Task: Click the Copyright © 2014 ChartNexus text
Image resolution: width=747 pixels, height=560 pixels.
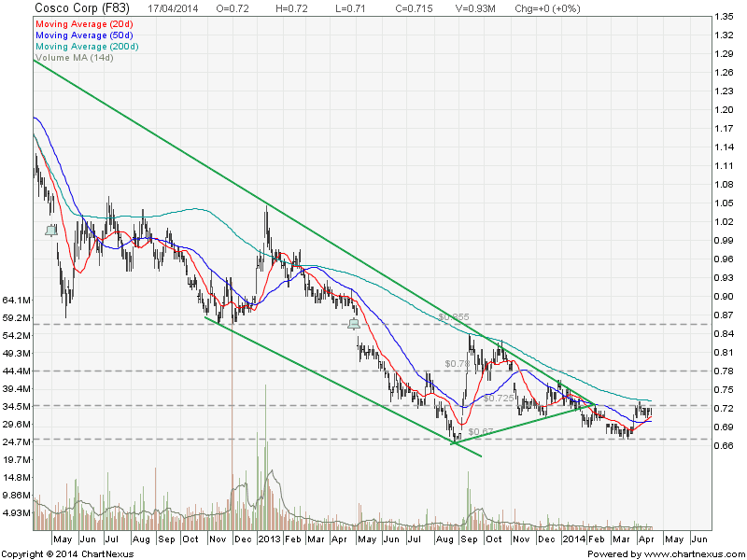Action: click(67, 554)
